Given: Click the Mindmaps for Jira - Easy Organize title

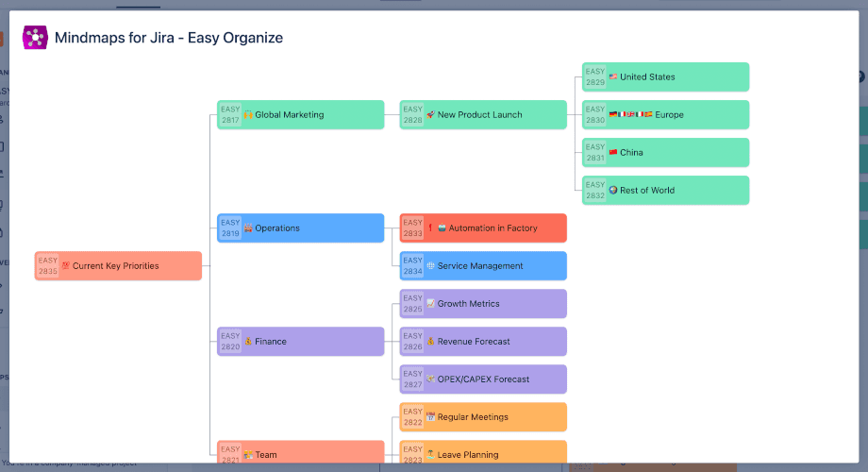Looking at the screenshot, I should pyautogui.click(x=169, y=38).
